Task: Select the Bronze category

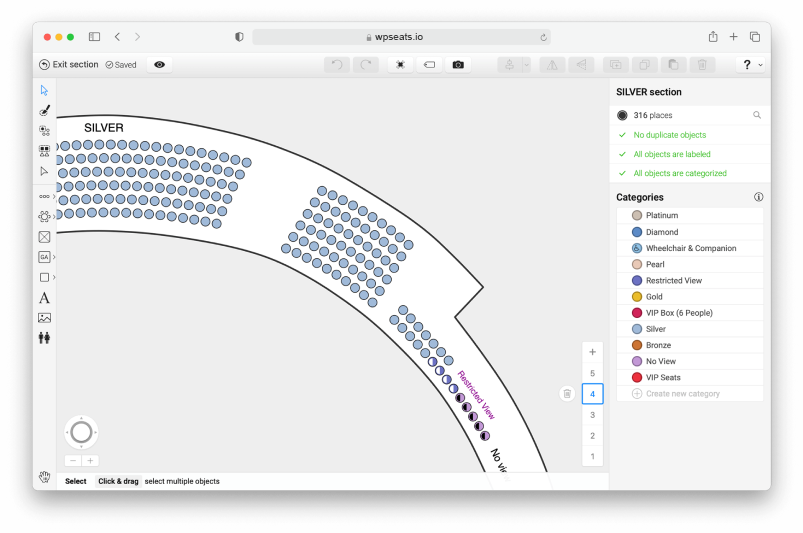Action: 690,345
